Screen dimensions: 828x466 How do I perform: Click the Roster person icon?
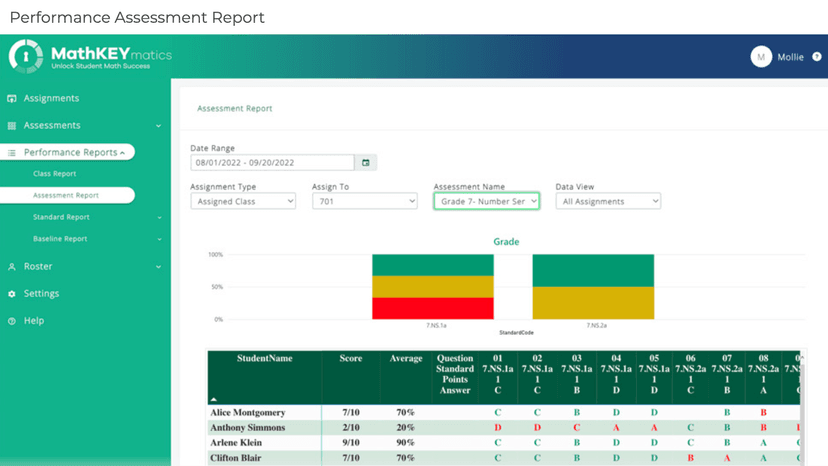pos(12,267)
